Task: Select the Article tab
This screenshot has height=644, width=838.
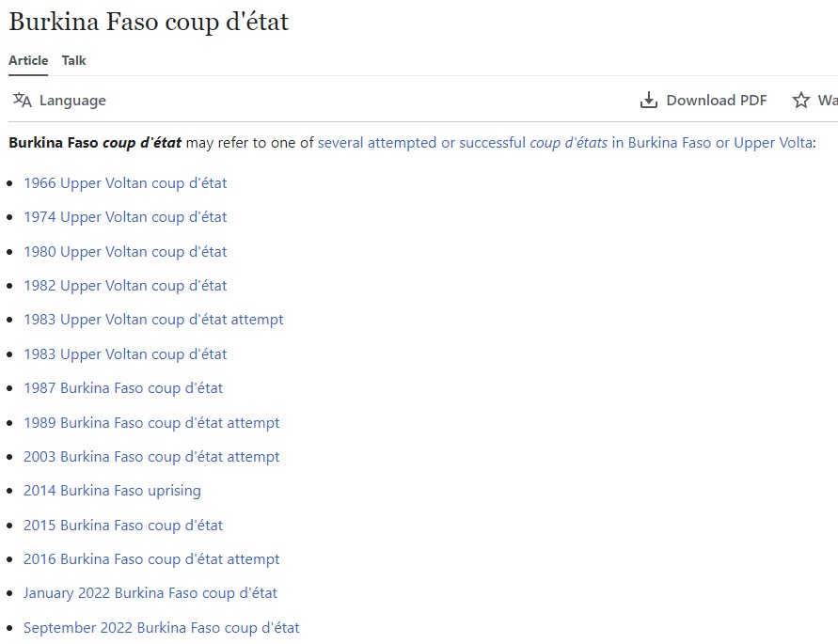Action: point(28,60)
